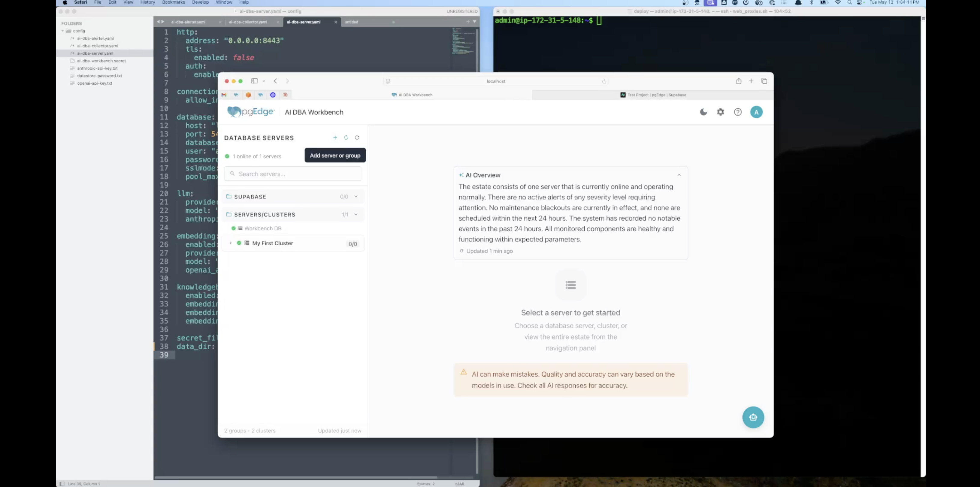Refresh the Database Servers list

tap(357, 138)
